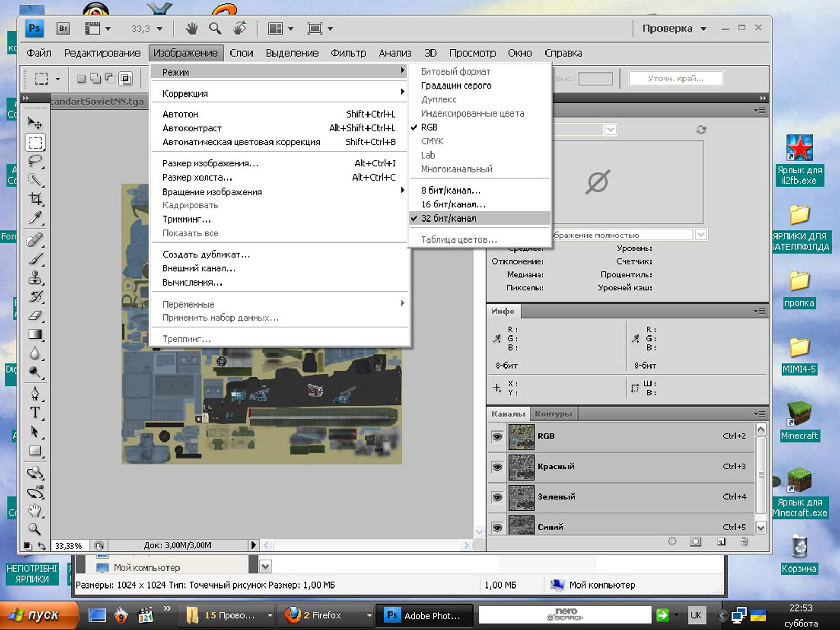Viewport: 840px width, 630px height.
Task: Choose 8 бит/канал from mode submenu
Action: click(x=450, y=190)
